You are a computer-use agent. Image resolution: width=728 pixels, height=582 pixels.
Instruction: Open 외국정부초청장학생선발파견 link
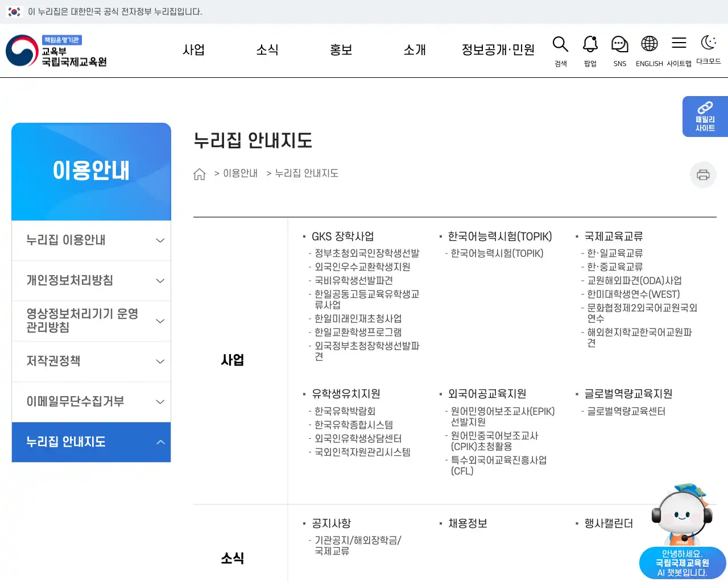click(367, 351)
